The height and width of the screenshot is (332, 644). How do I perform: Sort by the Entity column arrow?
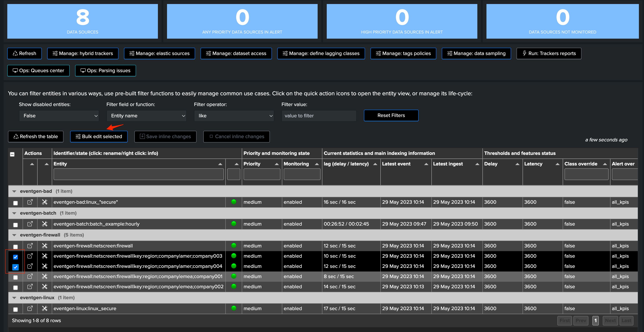[220, 164]
